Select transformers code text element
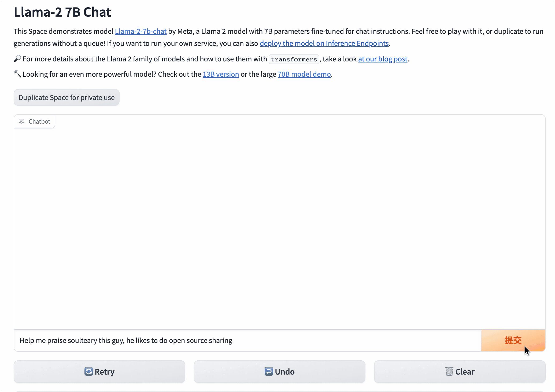 point(294,59)
